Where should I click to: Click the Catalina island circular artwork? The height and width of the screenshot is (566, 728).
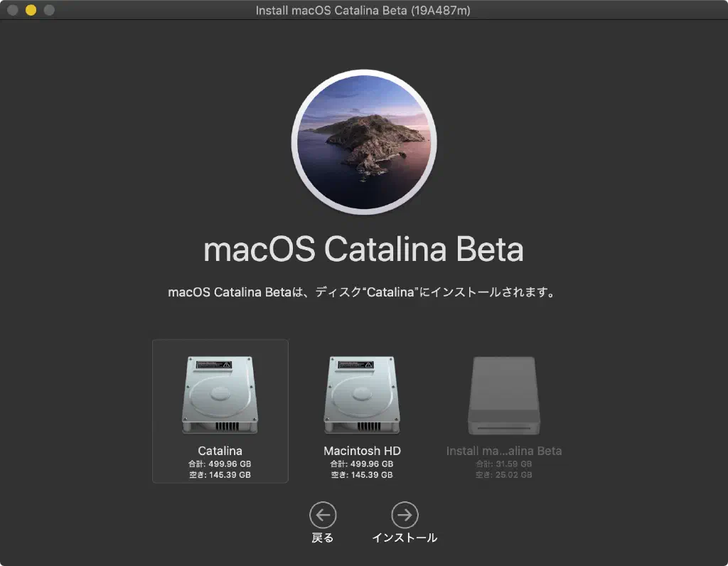(364, 142)
